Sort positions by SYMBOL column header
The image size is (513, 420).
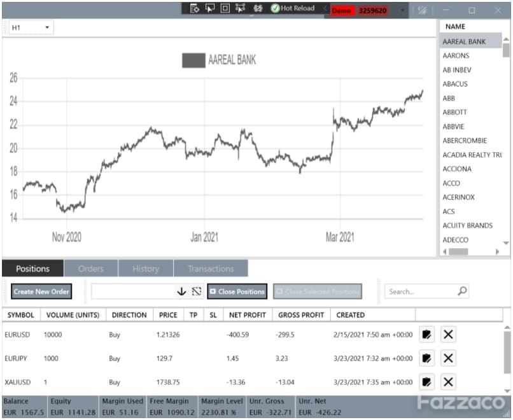[x=21, y=314]
